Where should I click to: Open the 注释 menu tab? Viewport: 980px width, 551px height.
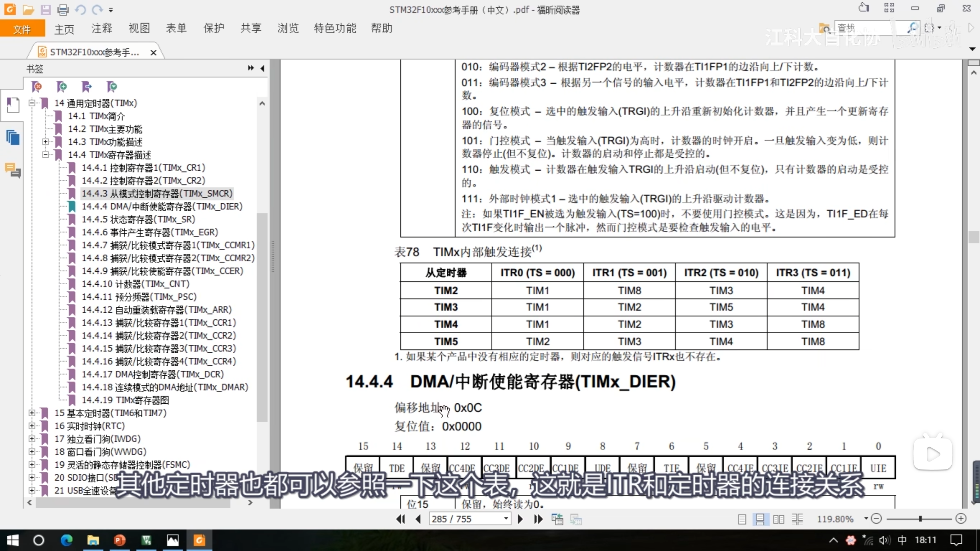click(101, 28)
